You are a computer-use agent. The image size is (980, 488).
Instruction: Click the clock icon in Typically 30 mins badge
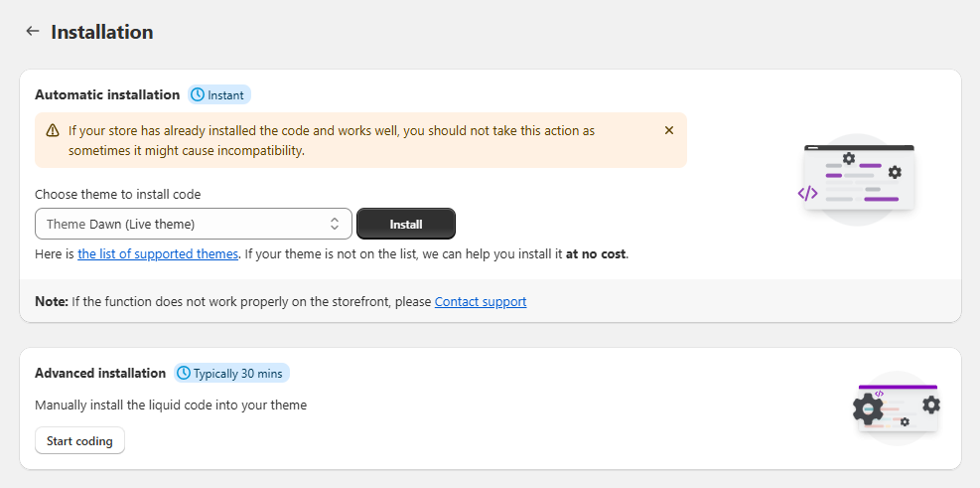pos(184,374)
